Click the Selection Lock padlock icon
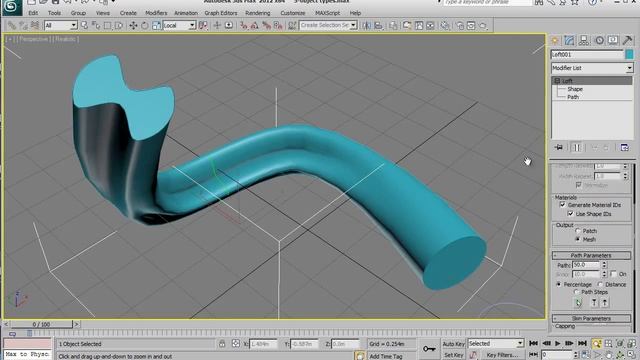Screen dimensions: 640x360 (222, 344)
